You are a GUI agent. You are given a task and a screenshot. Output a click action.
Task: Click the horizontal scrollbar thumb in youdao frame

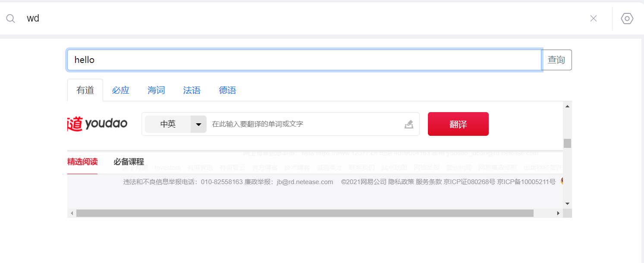point(305,213)
